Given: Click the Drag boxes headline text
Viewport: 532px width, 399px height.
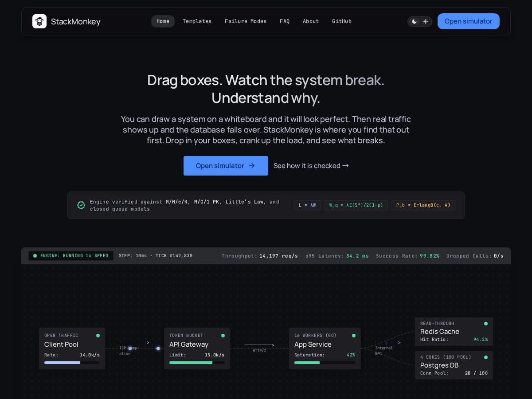Looking at the screenshot, I should point(266,89).
